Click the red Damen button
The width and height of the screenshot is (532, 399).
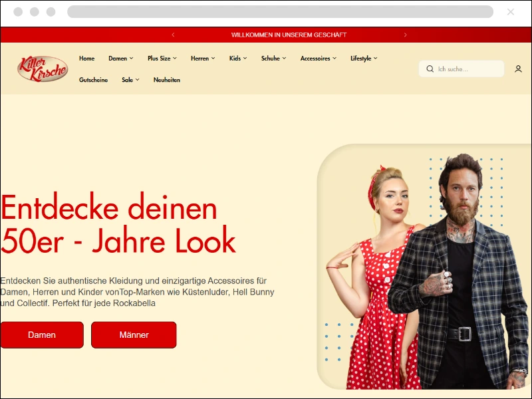coord(42,335)
